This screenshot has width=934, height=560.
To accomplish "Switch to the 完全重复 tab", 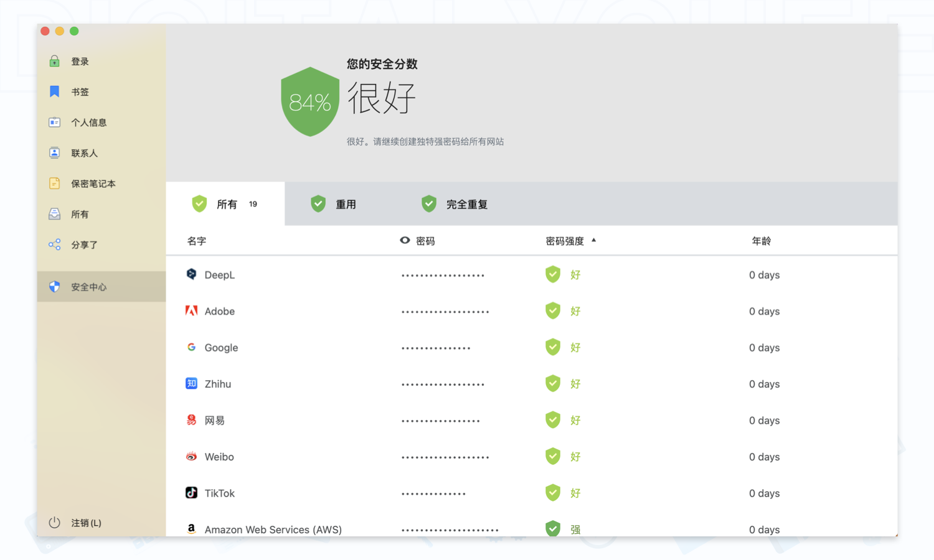I will (455, 204).
